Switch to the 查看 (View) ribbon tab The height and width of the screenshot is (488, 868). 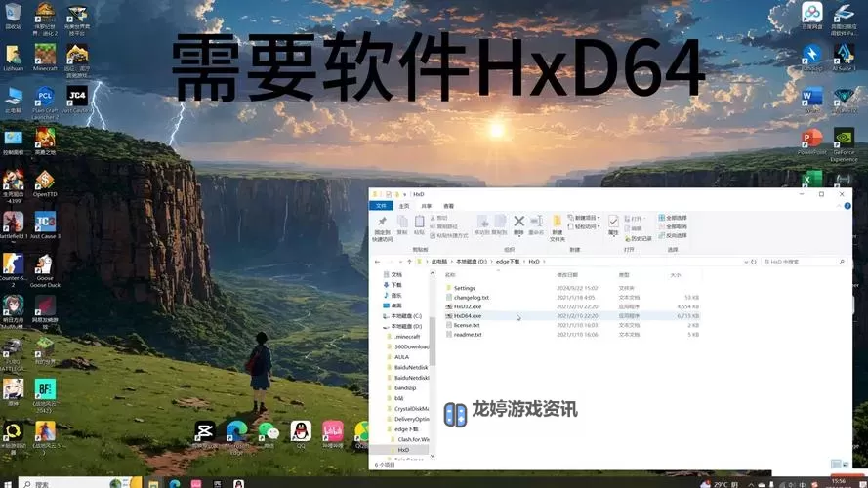tap(448, 206)
